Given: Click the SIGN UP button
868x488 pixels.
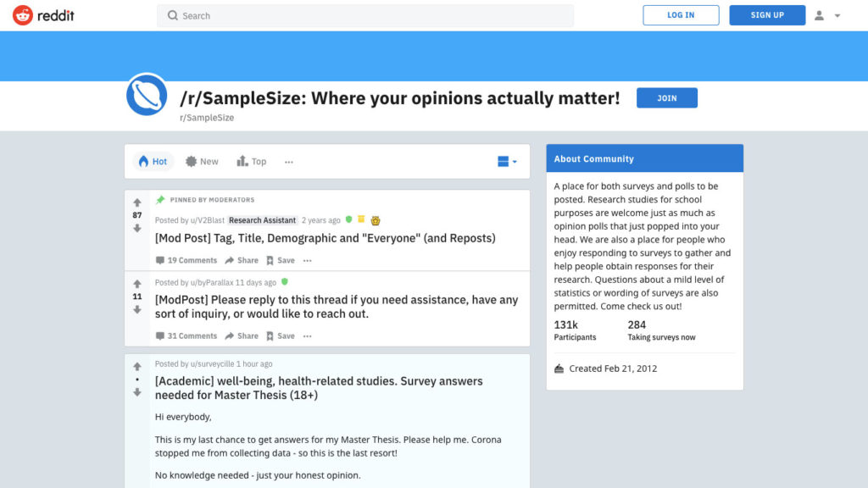Looking at the screenshot, I should pos(767,15).
